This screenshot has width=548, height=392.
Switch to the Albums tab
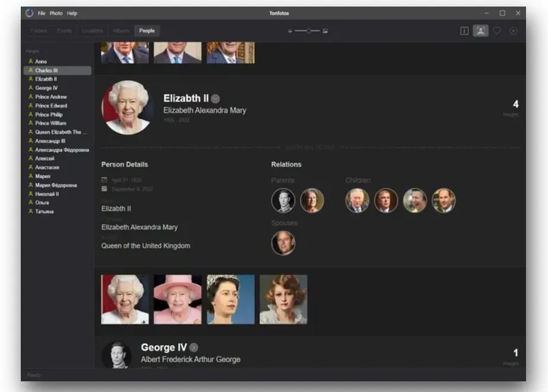click(121, 31)
